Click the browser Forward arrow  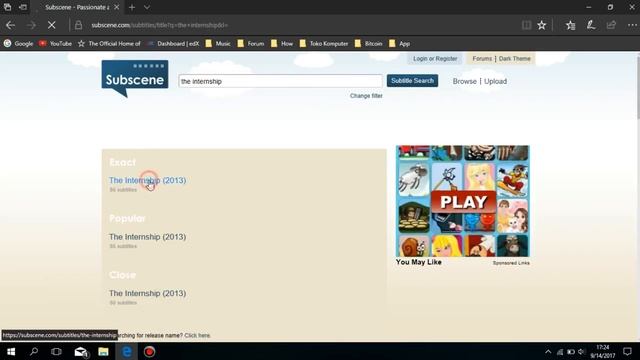pos(31,25)
